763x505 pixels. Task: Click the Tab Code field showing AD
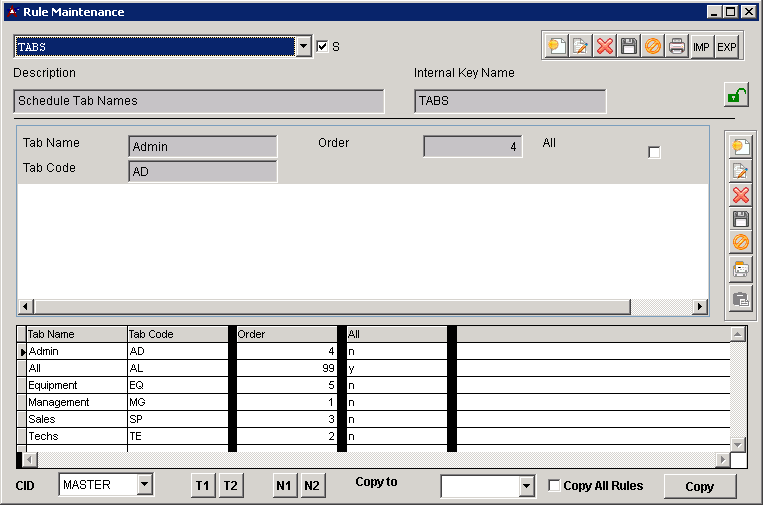coord(203,171)
